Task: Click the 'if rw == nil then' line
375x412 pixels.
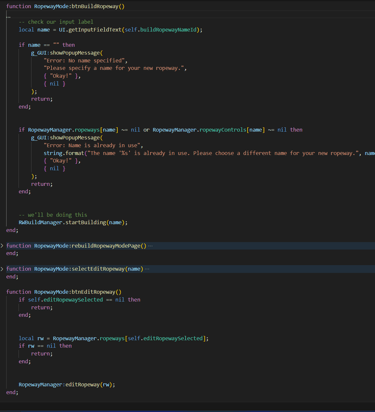Action: [45, 346]
